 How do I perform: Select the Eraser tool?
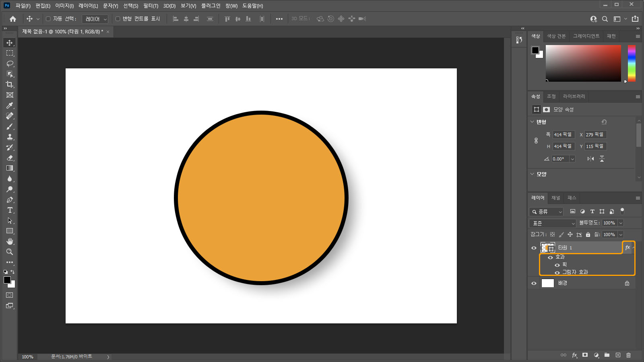[10, 158]
